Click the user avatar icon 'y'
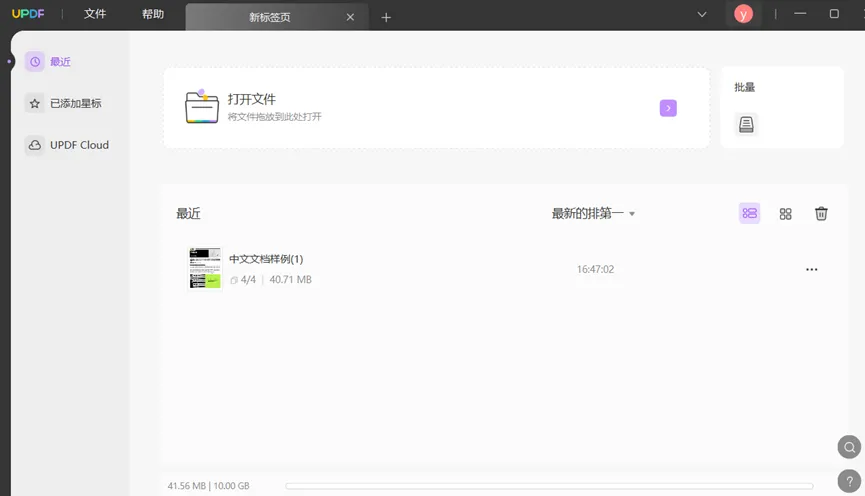Viewport: 865px width, 496px height. click(743, 14)
